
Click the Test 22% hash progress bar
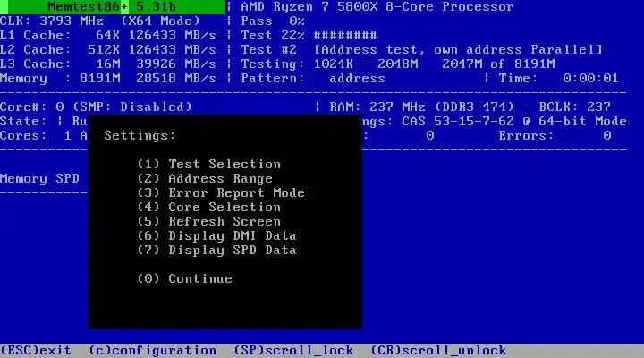pos(345,35)
